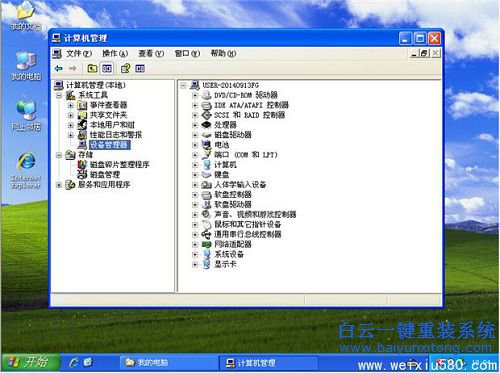Viewport: 500px width, 373px height.
Task: Expand the DVD/CD-ROM 驱动器 node
Action: (x=195, y=95)
